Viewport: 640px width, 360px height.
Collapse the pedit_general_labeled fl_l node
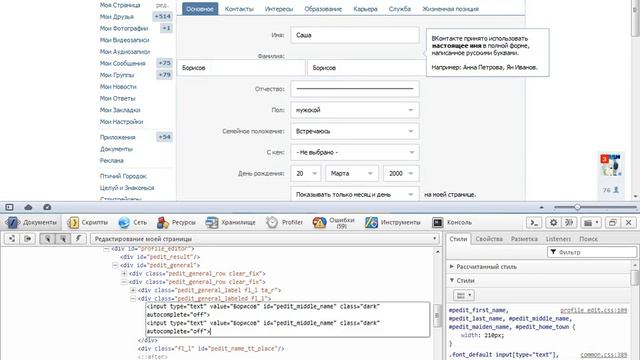133,299
